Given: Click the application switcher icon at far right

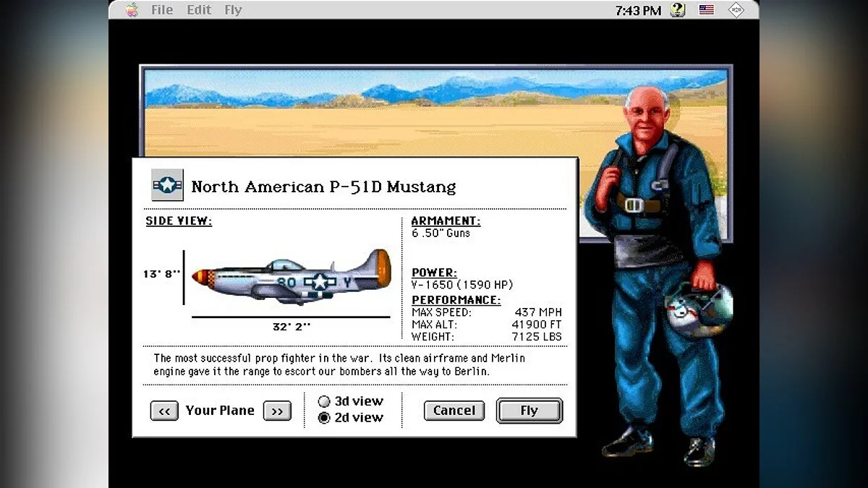Looking at the screenshot, I should tap(737, 9).
